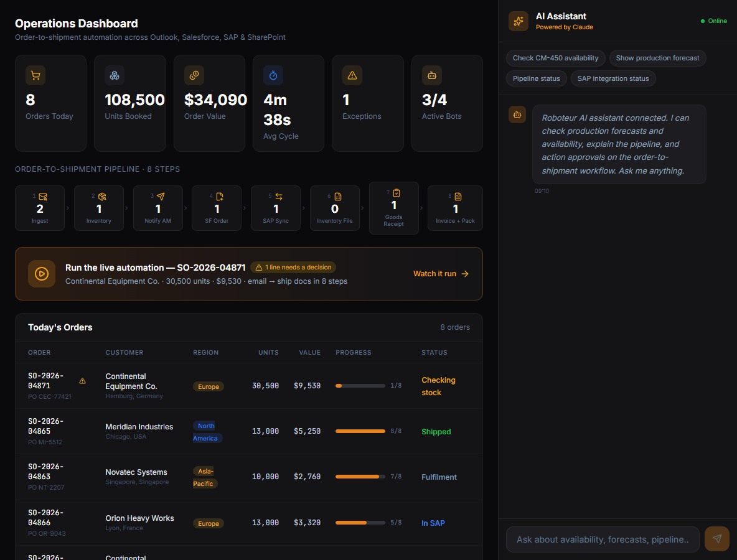
Task: Click the bot avatar beside the chat message
Action: [517, 114]
